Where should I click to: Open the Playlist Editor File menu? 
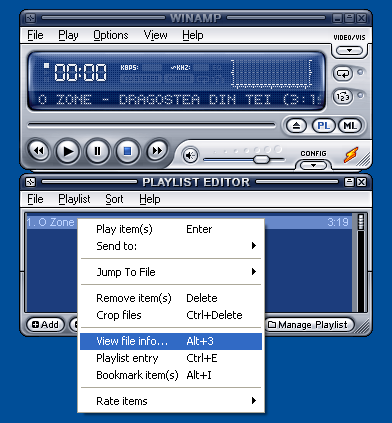(x=35, y=199)
